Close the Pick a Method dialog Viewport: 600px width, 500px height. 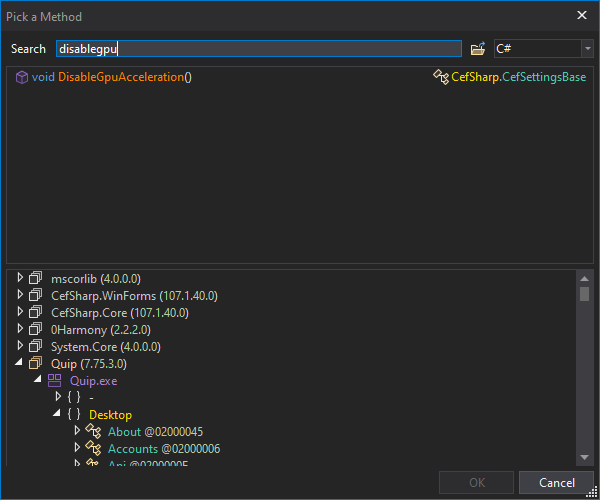click(x=582, y=15)
